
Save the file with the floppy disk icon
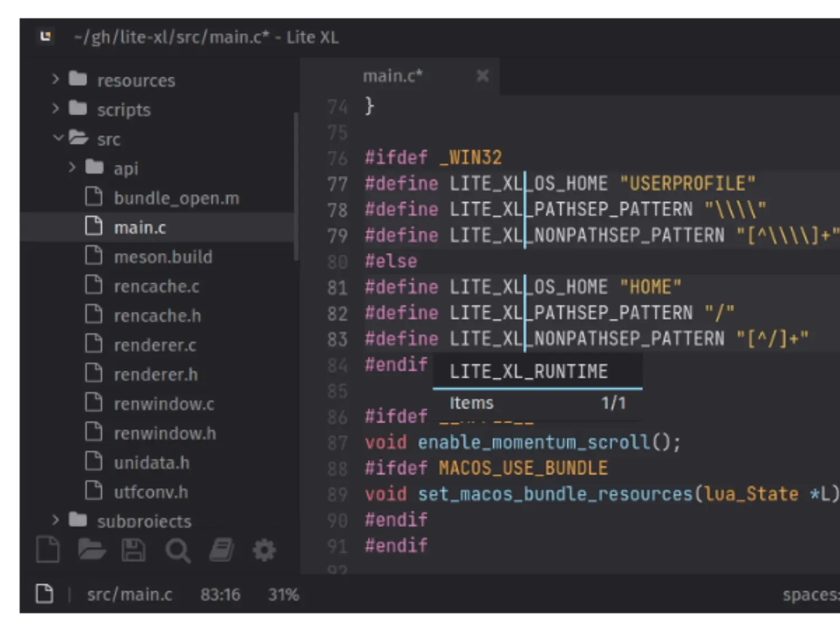pyautogui.click(x=134, y=549)
